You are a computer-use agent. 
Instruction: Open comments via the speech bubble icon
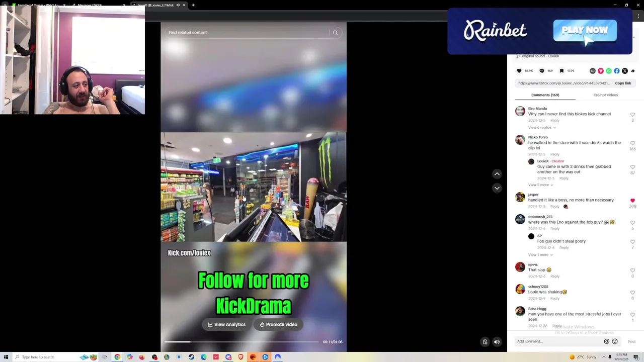[x=541, y=71]
